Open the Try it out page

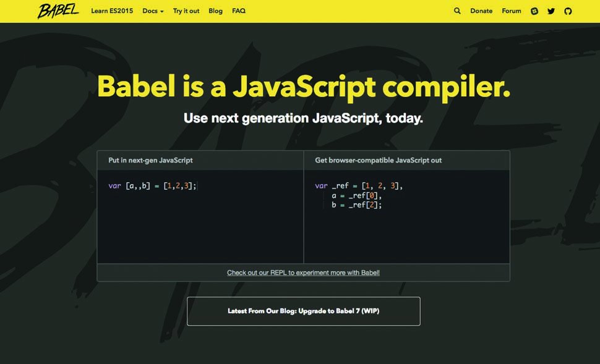point(186,11)
